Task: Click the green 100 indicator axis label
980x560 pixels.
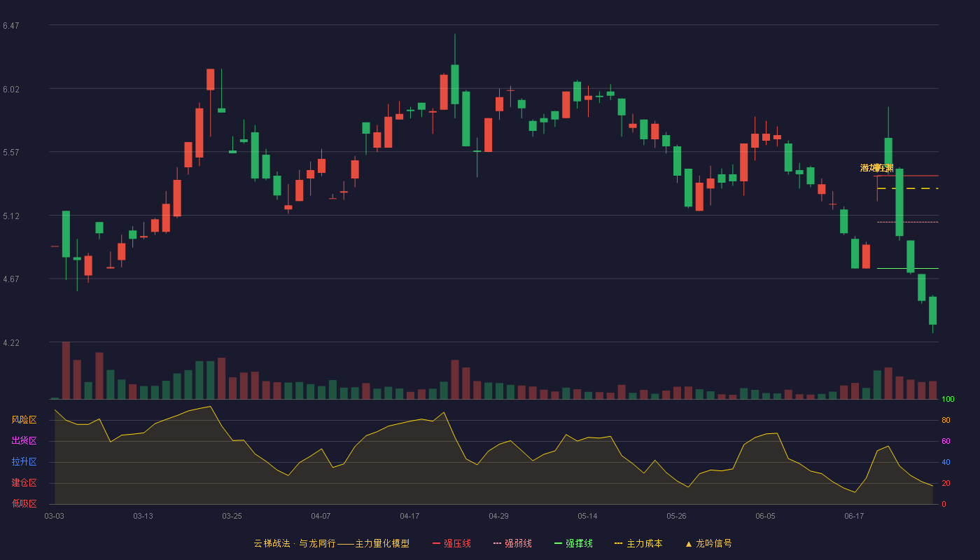Action: point(948,400)
